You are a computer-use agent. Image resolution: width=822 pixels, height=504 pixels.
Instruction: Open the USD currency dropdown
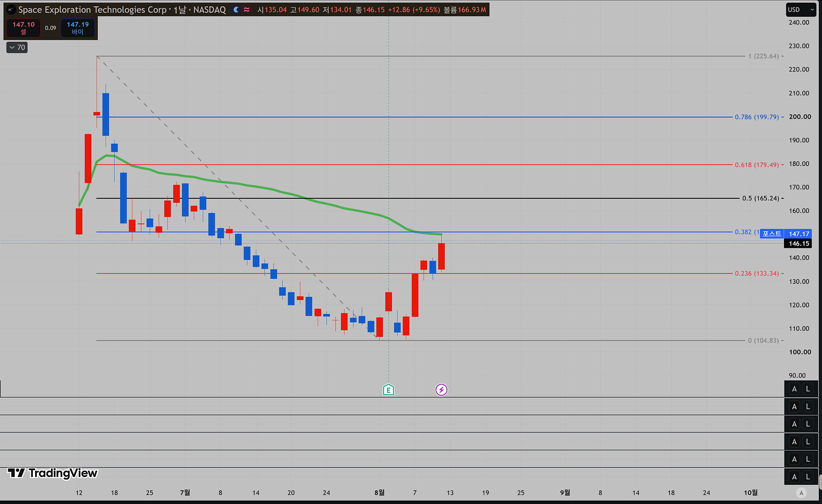[x=801, y=9]
